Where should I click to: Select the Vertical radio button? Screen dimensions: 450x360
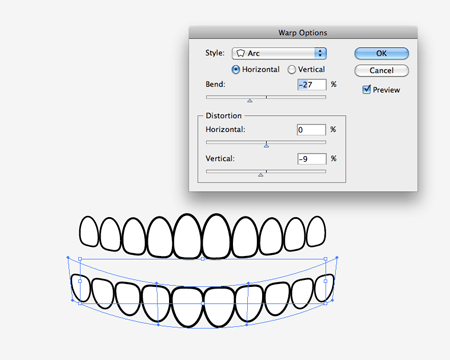point(292,70)
